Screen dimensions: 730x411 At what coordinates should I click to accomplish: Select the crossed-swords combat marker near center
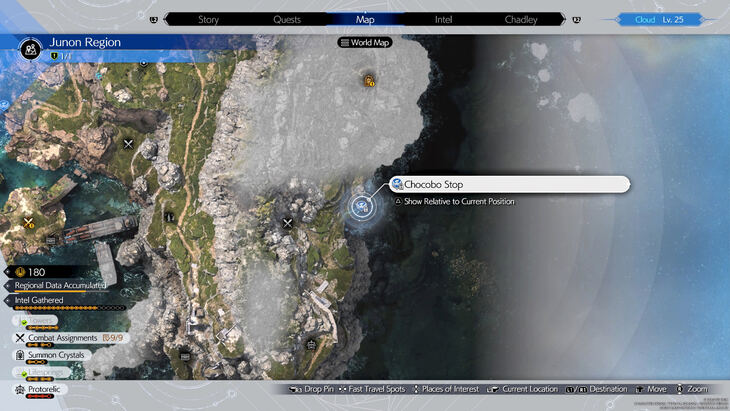(288, 223)
